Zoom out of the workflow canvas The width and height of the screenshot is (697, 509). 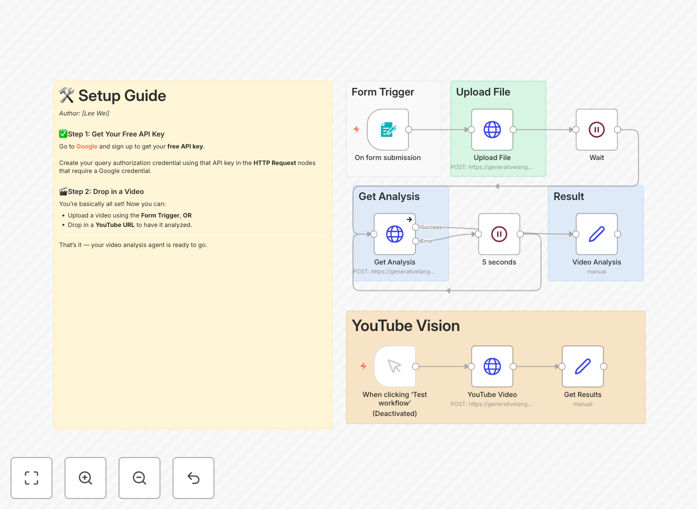pyautogui.click(x=139, y=478)
